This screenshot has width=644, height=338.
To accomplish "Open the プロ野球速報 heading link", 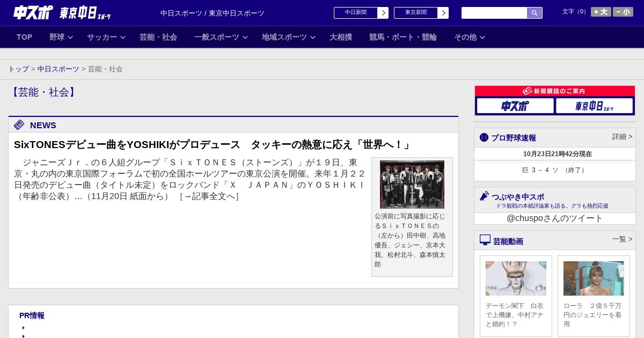I will point(514,138).
